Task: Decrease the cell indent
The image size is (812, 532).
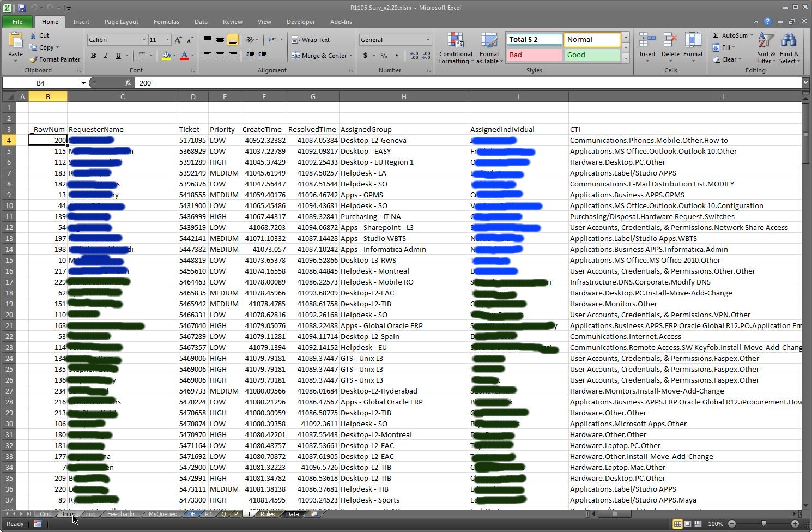Action: [x=250, y=56]
